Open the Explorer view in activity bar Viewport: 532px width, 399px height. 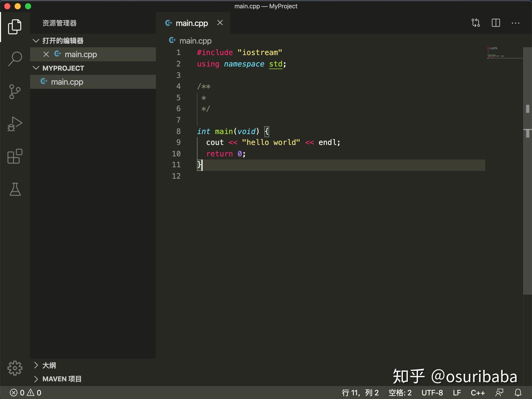tap(15, 26)
